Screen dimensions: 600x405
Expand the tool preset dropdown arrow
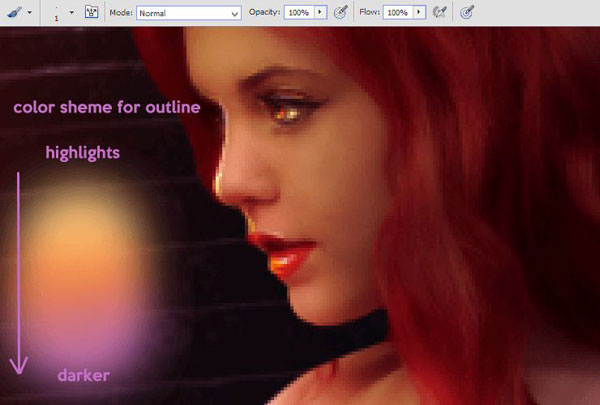click(29, 12)
